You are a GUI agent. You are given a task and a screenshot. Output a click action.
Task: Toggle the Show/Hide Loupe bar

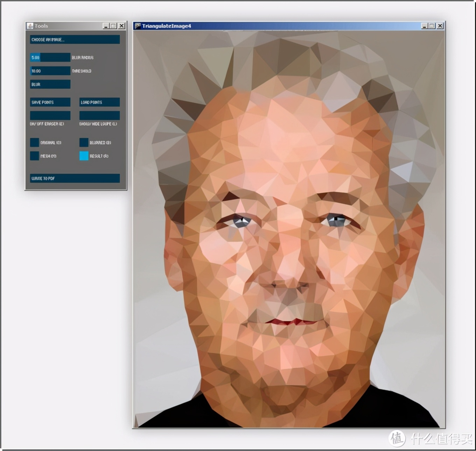(99, 115)
